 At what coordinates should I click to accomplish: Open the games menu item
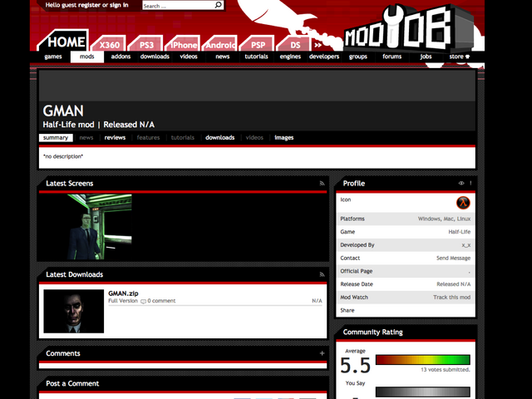tap(53, 57)
